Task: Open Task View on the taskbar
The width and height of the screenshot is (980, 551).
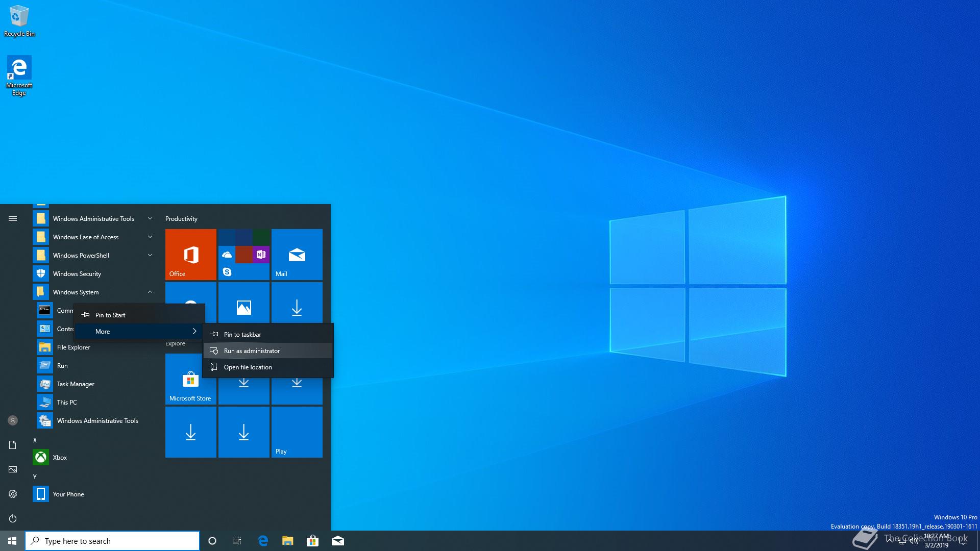Action: click(237, 541)
